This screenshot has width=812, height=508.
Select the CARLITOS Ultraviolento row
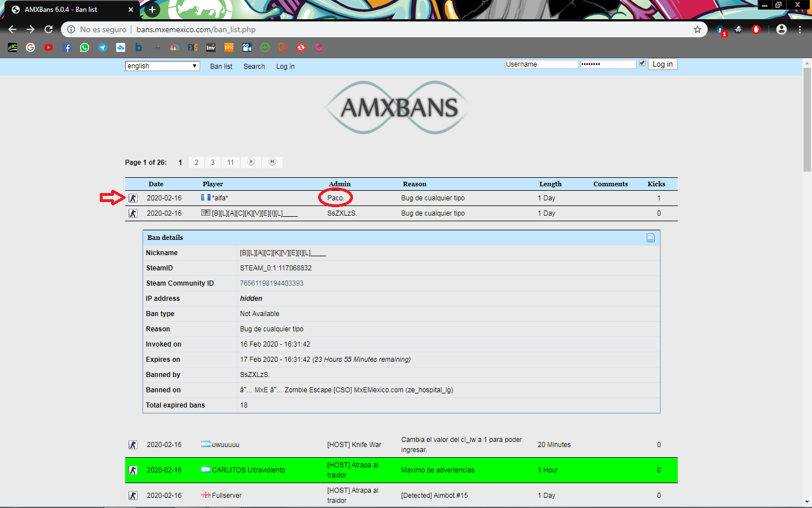click(x=401, y=470)
